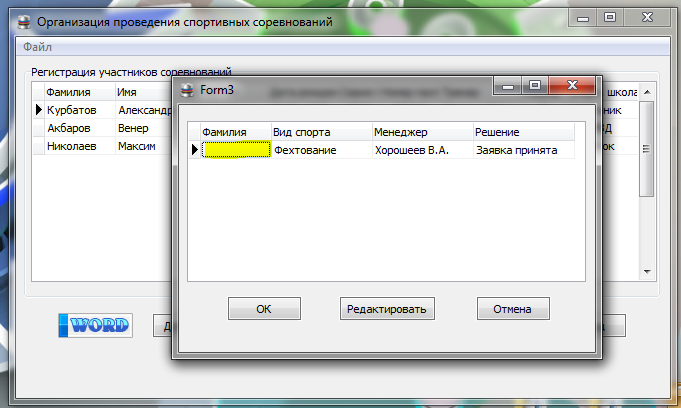Screen dimensions: 681x408
Task: Minimize the Form3 dialog window
Action: click(508, 85)
